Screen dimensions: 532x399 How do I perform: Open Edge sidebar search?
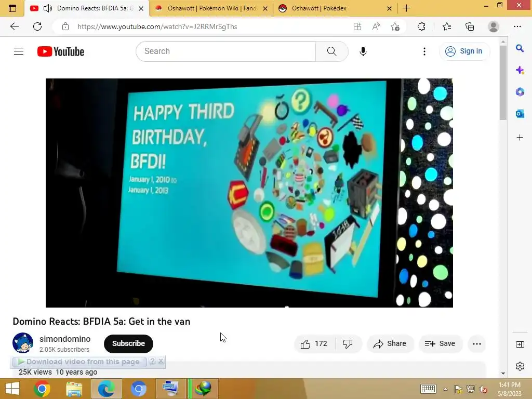[x=520, y=48]
